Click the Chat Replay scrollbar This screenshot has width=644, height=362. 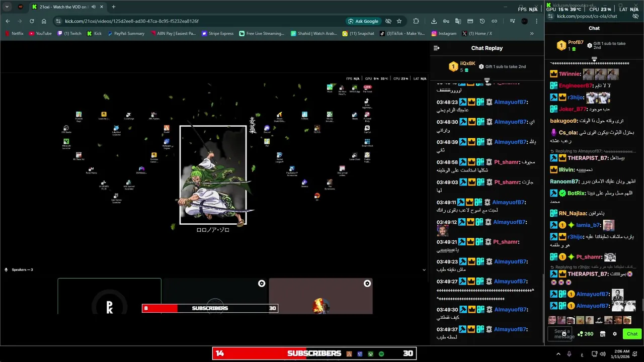point(542,308)
